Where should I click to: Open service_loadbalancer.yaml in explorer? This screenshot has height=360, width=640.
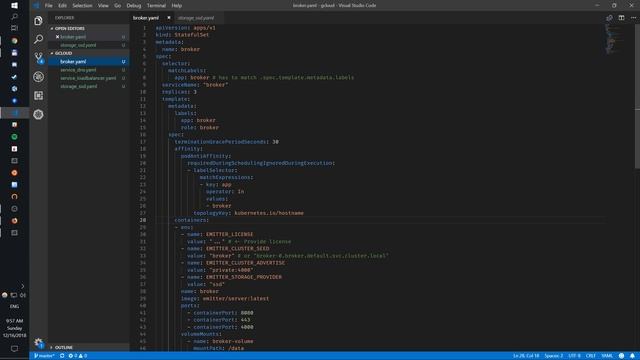point(88,78)
